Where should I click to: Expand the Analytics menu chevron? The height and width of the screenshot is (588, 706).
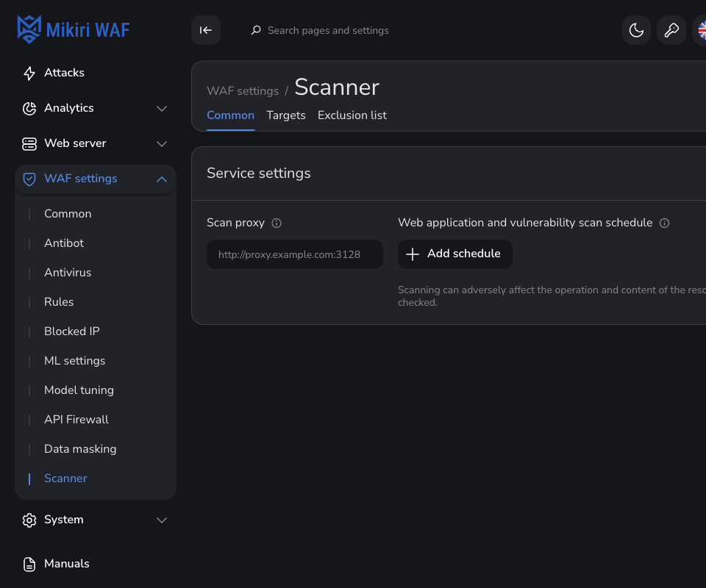click(x=162, y=109)
